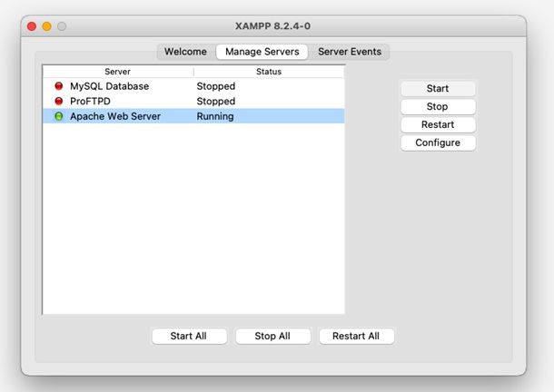Minimize the XAMPP window with the yellow button
The image size is (554, 392).
pyautogui.click(x=46, y=26)
